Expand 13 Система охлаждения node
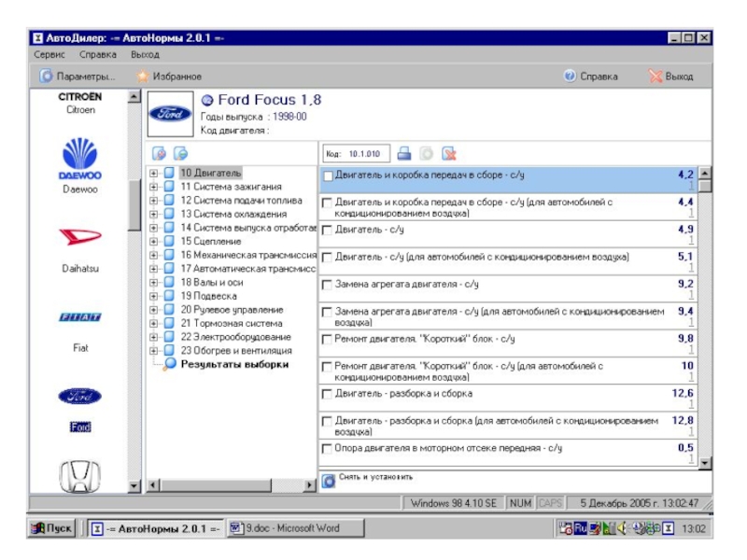The width and height of the screenshot is (747, 560). tap(153, 214)
